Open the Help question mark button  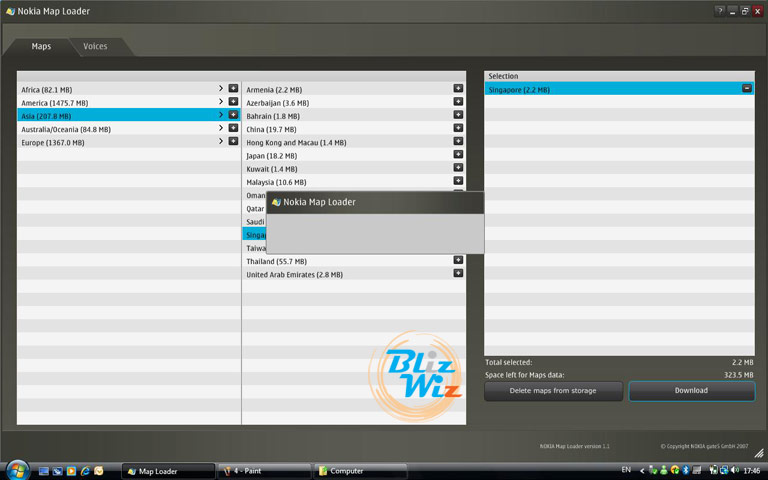pyautogui.click(x=720, y=11)
